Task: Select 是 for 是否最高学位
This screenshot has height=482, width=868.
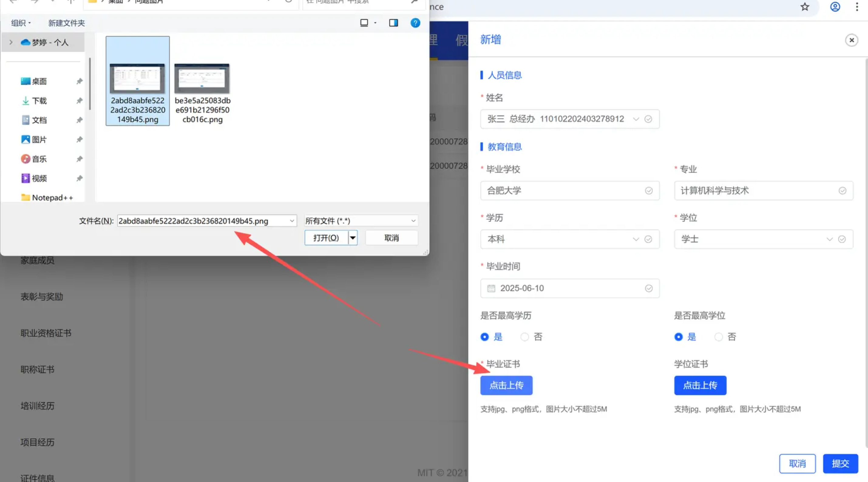Action: [x=679, y=337]
